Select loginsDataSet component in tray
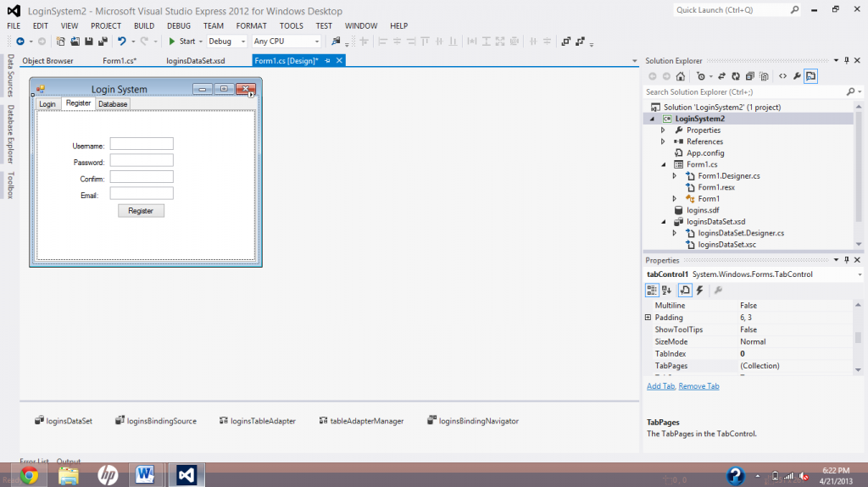This screenshot has height=487, width=868. [63, 421]
